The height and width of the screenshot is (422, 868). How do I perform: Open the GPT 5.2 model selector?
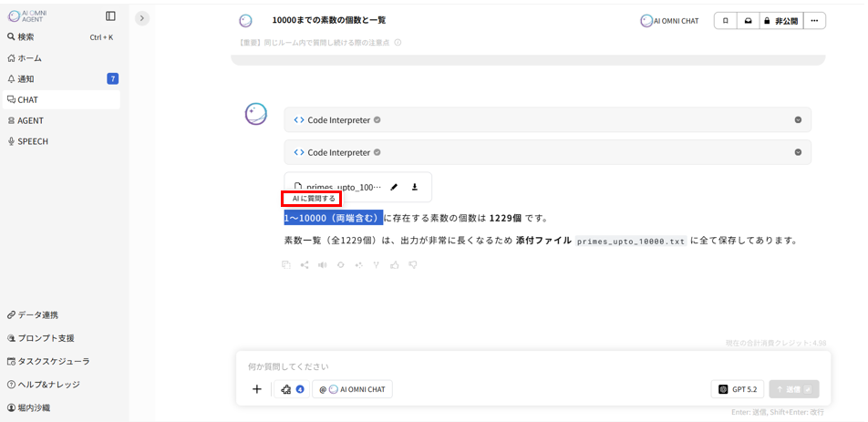pyautogui.click(x=738, y=389)
